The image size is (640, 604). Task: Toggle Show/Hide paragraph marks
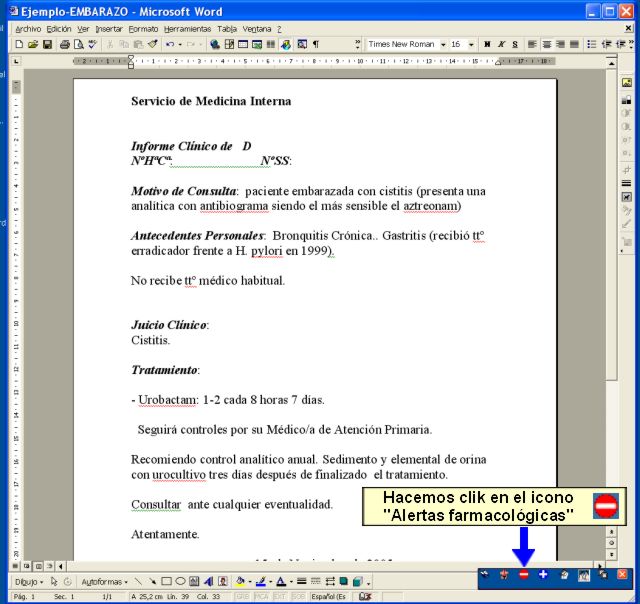[316, 44]
